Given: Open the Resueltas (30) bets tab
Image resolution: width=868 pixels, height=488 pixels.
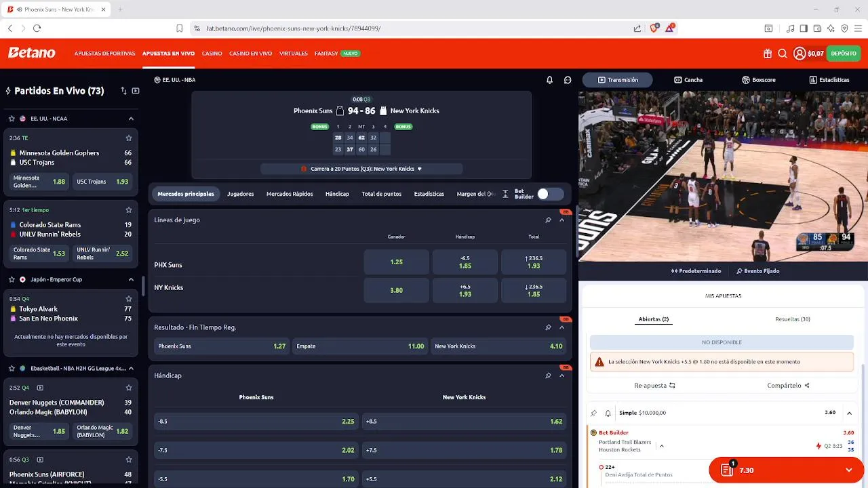Looking at the screenshot, I should click(x=793, y=319).
